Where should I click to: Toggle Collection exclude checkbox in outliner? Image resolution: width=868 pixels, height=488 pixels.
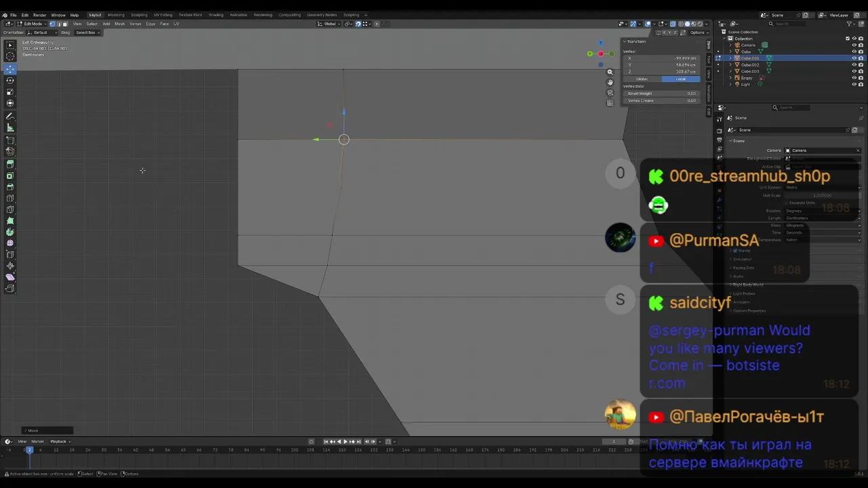tap(848, 39)
